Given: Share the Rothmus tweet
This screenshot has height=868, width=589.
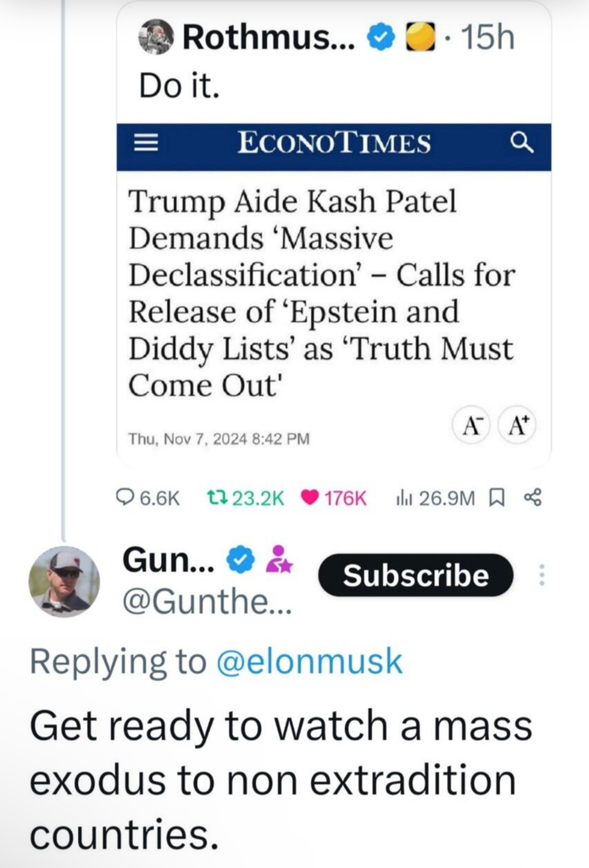Looking at the screenshot, I should tap(533, 498).
